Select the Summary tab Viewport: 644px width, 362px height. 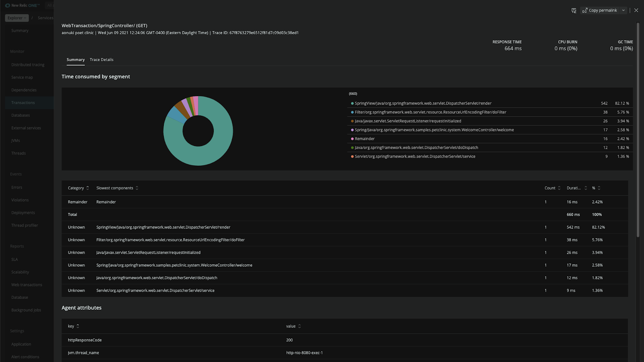(75, 60)
